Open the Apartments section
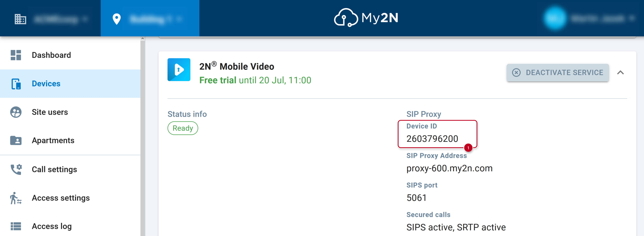Viewport: 644px width, 236px height. 70,140
